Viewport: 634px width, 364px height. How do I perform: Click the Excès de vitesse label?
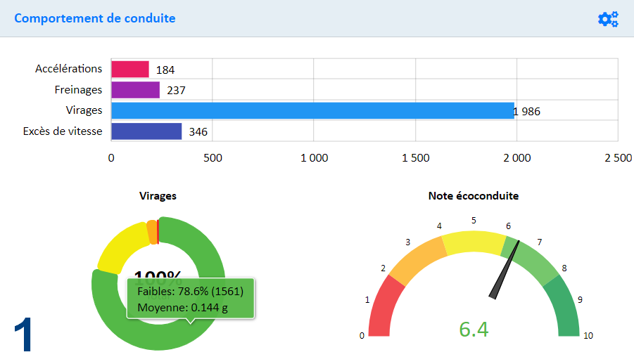pos(62,131)
